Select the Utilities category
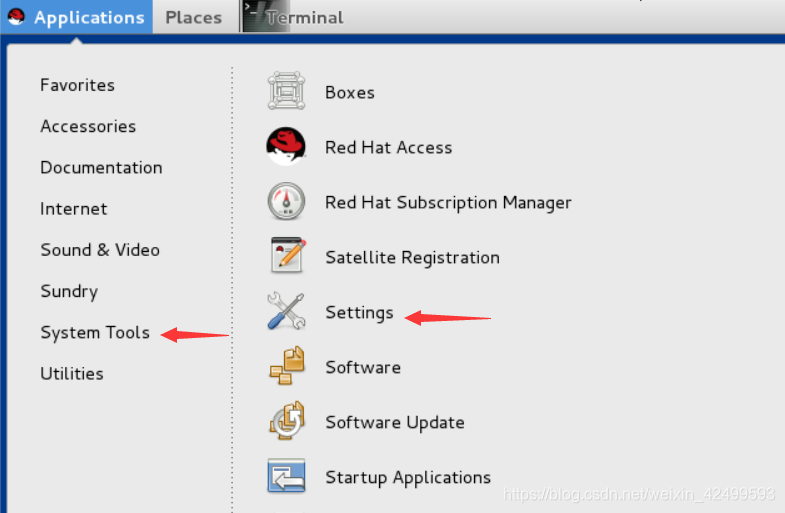 pyautogui.click(x=72, y=373)
